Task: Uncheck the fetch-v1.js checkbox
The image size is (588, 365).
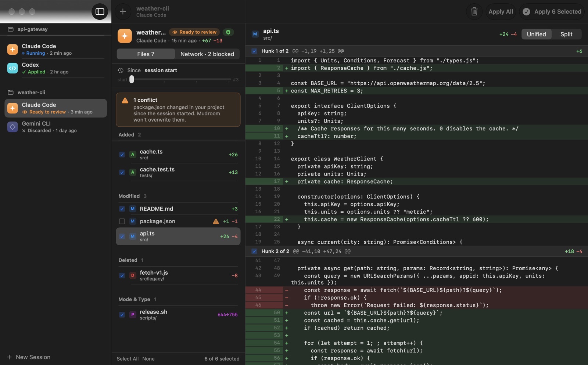Action: (x=122, y=275)
